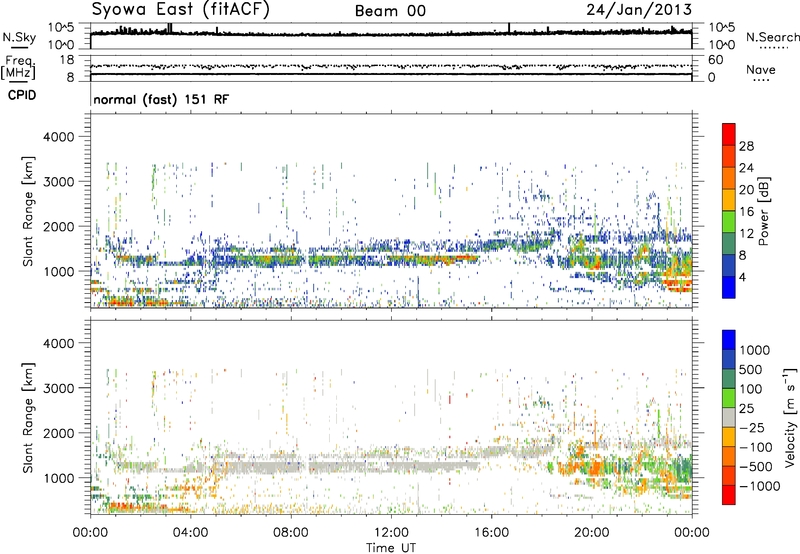Click the 'Slant Range [km]' label of velocity panel
The width and height of the screenshot is (800, 554).
tap(28, 418)
